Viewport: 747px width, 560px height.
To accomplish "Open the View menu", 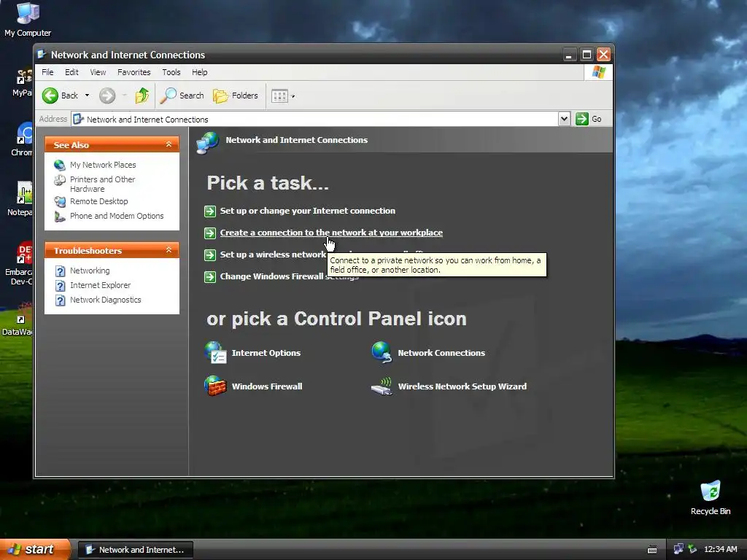I will pos(98,72).
